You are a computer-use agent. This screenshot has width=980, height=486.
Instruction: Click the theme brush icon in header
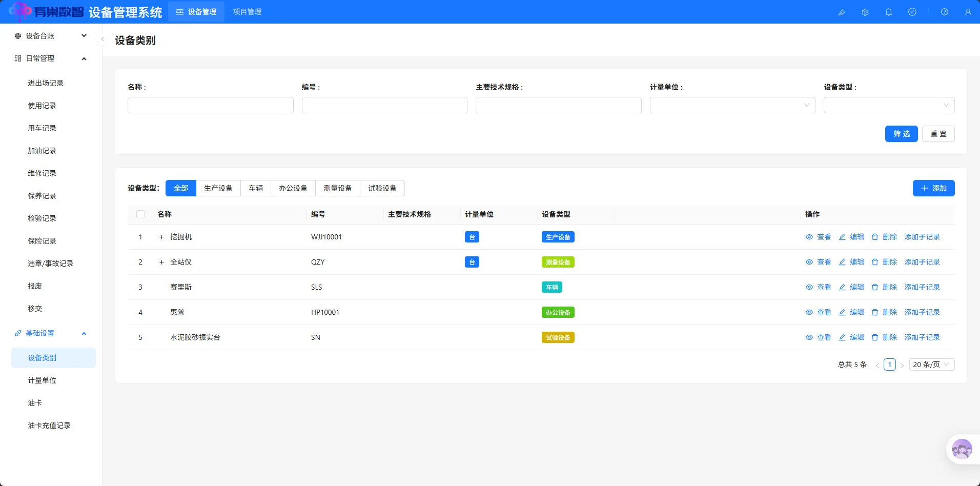842,12
